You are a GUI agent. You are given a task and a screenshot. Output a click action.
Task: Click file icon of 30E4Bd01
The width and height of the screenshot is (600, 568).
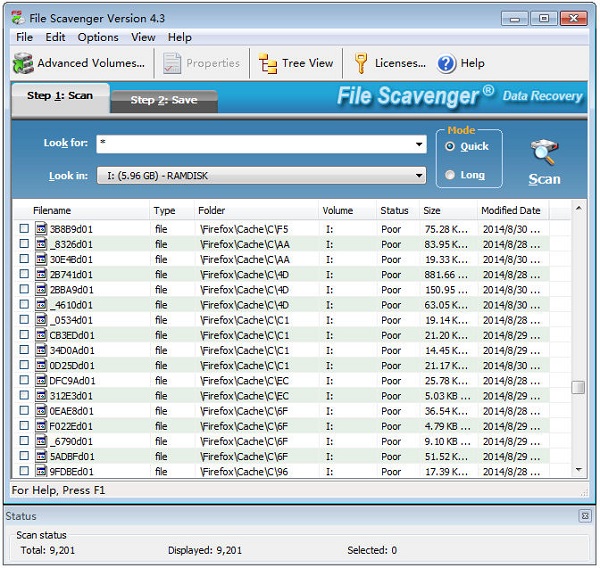41,259
